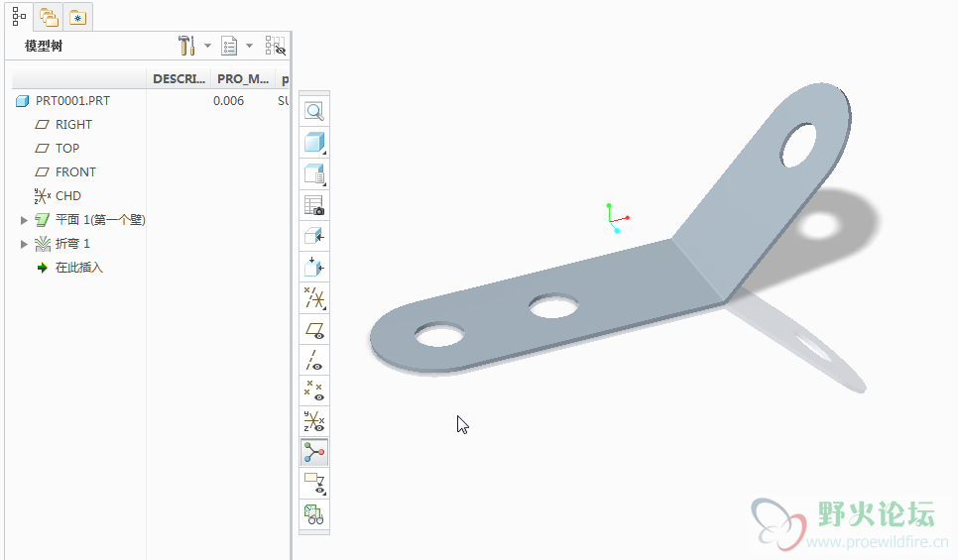The height and width of the screenshot is (560, 958).
Task: Expand the Settings dropdown arrow
Action: [207, 46]
